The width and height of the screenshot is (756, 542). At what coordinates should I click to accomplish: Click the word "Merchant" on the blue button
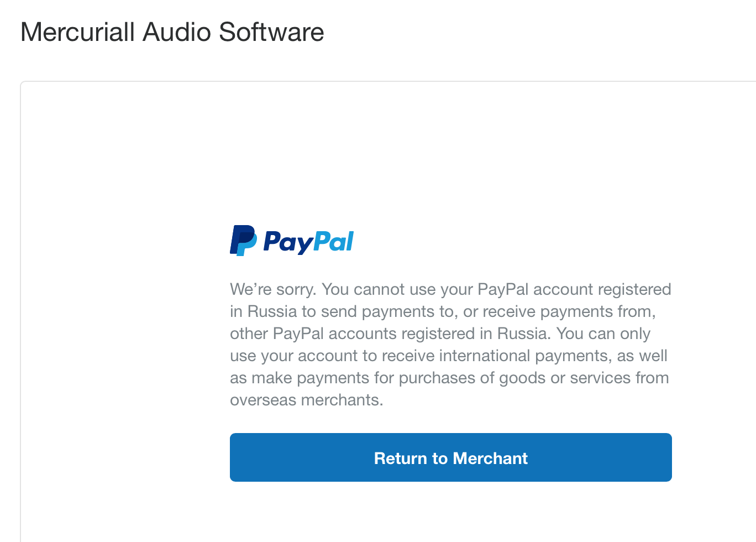pyautogui.click(x=490, y=458)
